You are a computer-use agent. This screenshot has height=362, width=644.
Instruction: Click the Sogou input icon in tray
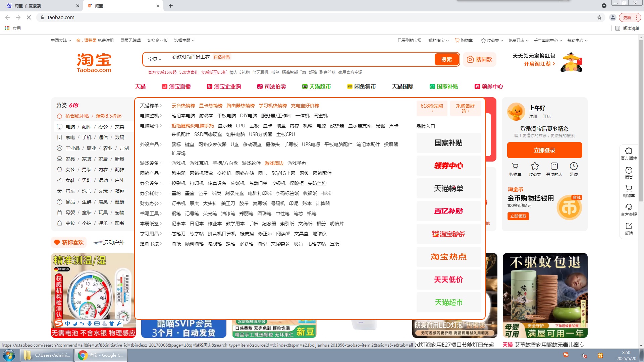click(566, 355)
